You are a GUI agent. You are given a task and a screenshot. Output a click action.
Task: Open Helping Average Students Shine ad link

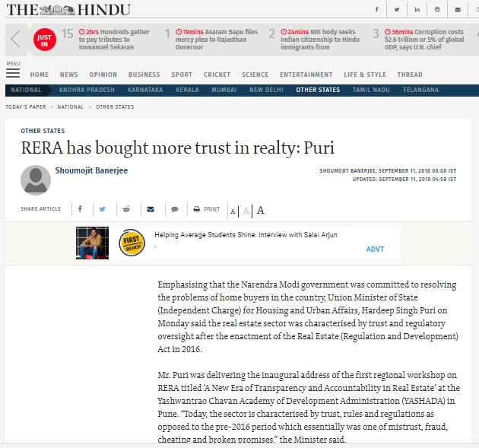[246, 235]
